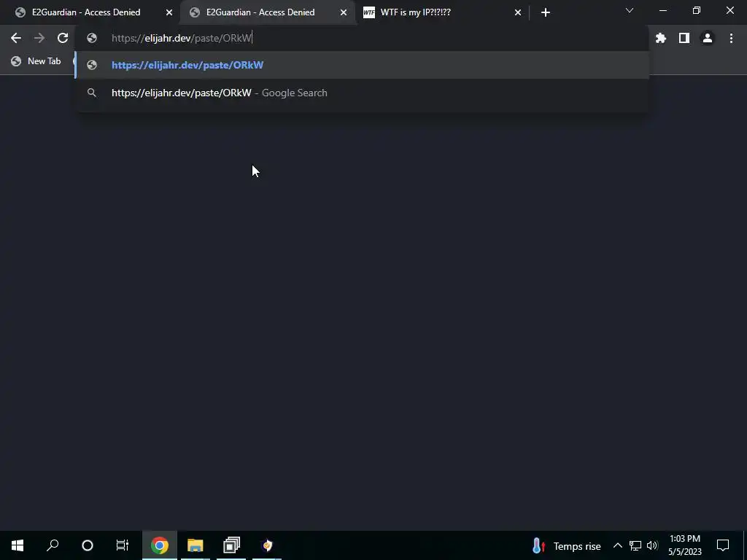Close the second E2Guardian tab

[344, 12]
